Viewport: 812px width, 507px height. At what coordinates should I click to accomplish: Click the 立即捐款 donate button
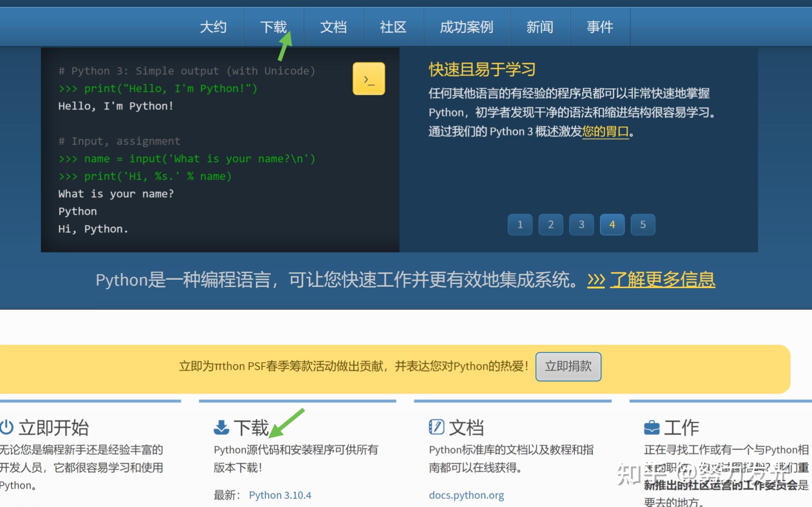pyautogui.click(x=568, y=366)
